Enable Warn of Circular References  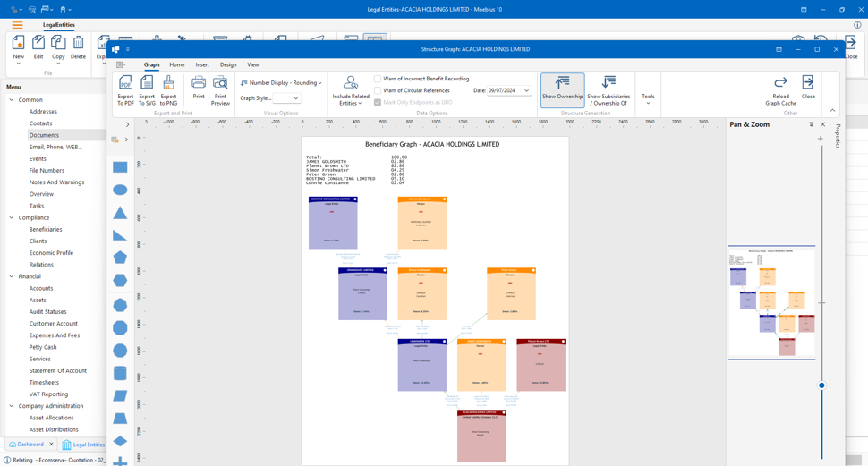pos(378,90)
